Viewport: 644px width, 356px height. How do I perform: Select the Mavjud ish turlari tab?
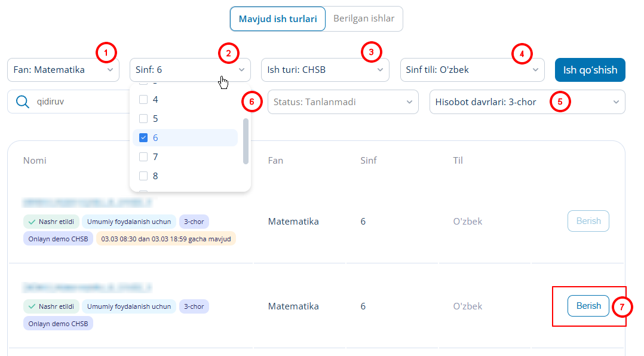click(278, 19)
